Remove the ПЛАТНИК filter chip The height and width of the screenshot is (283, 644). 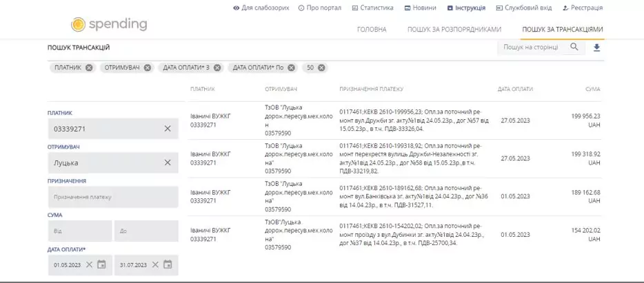click(x=89, y=67)
